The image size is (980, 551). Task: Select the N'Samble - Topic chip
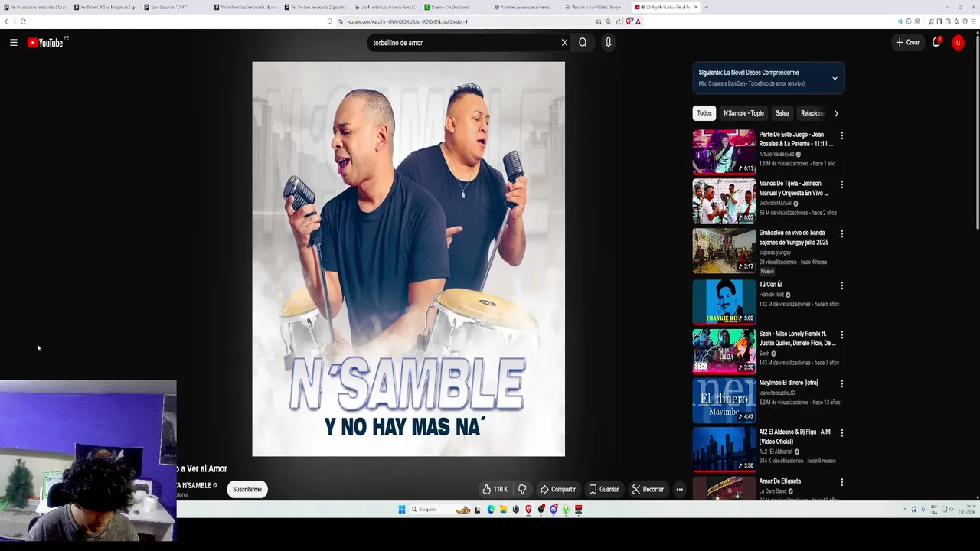click(743, 113)
